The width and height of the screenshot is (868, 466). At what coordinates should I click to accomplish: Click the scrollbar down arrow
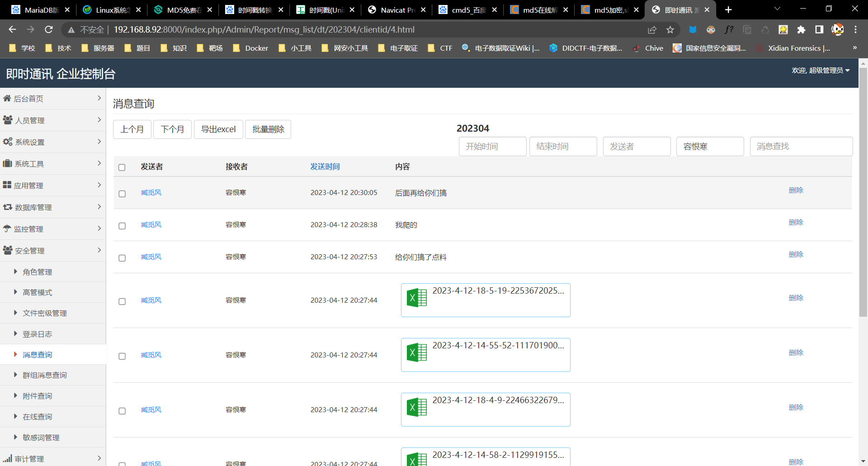863,461
